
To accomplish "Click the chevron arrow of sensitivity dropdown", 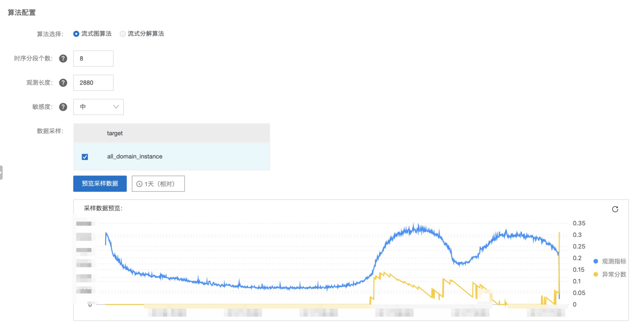I will click(116, 107).
